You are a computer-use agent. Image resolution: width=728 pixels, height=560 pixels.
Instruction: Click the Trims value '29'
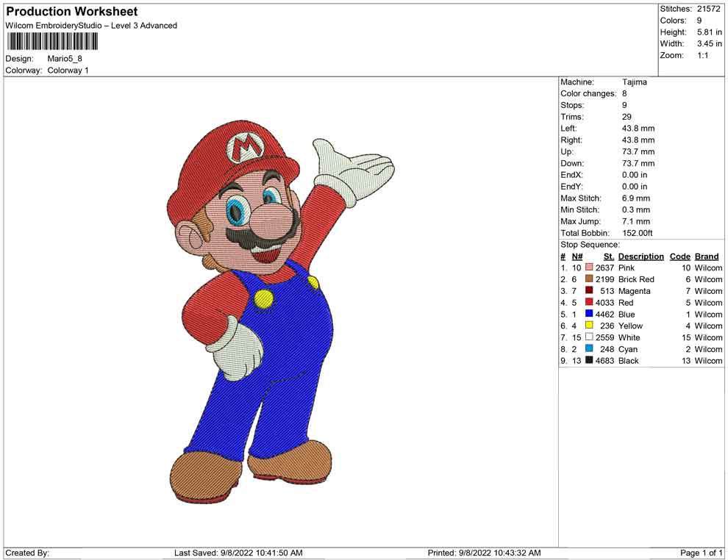(627, 117)
